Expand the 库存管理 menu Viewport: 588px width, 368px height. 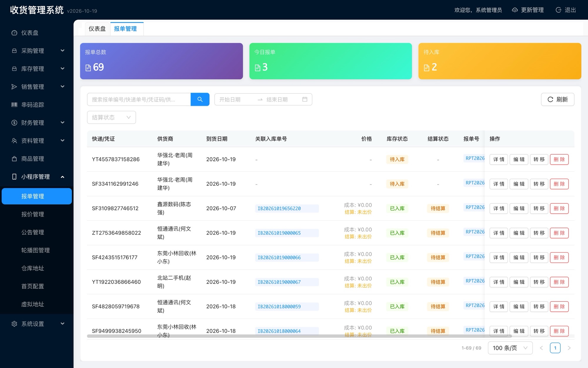tap(37, 69)
